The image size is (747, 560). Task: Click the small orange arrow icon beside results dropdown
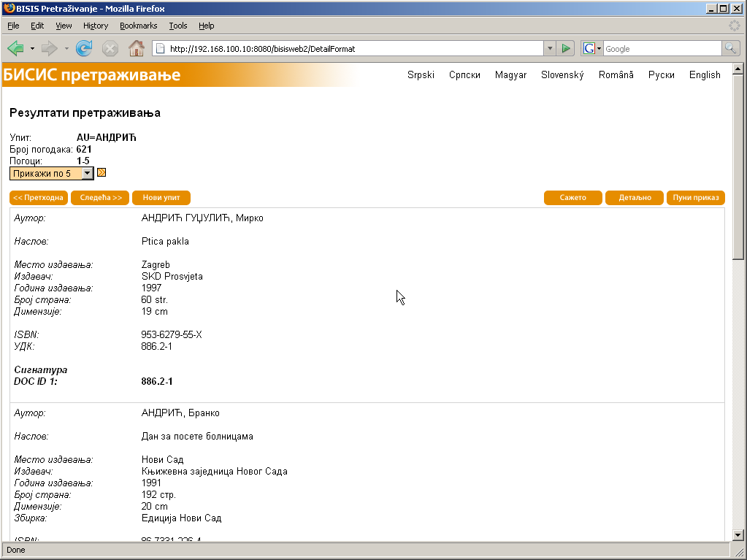click(101, 173)
